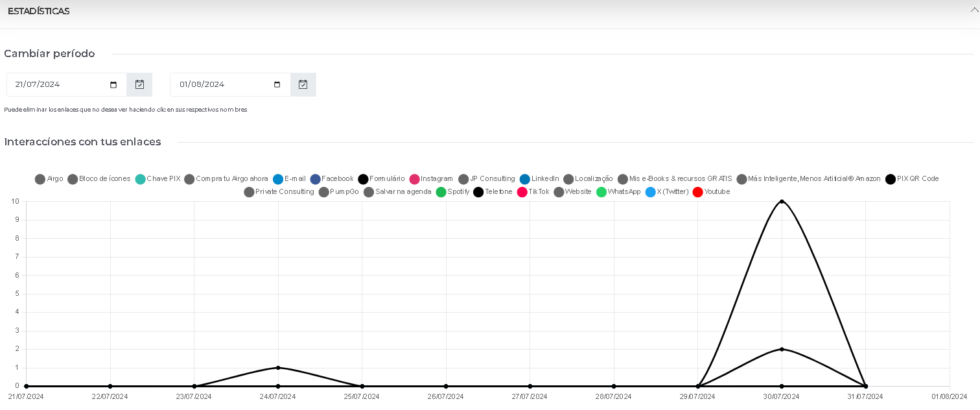
Task: Click the data point on 24/07/2024 curve
Action: (278, 368)
